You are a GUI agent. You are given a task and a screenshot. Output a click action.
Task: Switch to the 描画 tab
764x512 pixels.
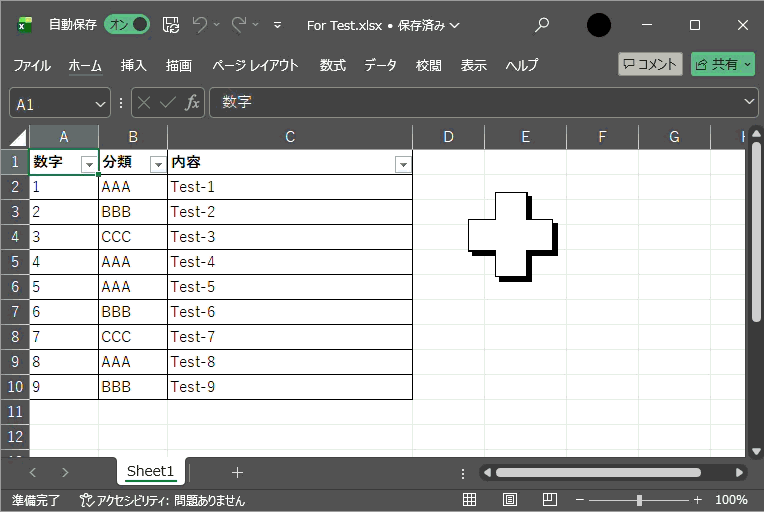pos(178,65)
